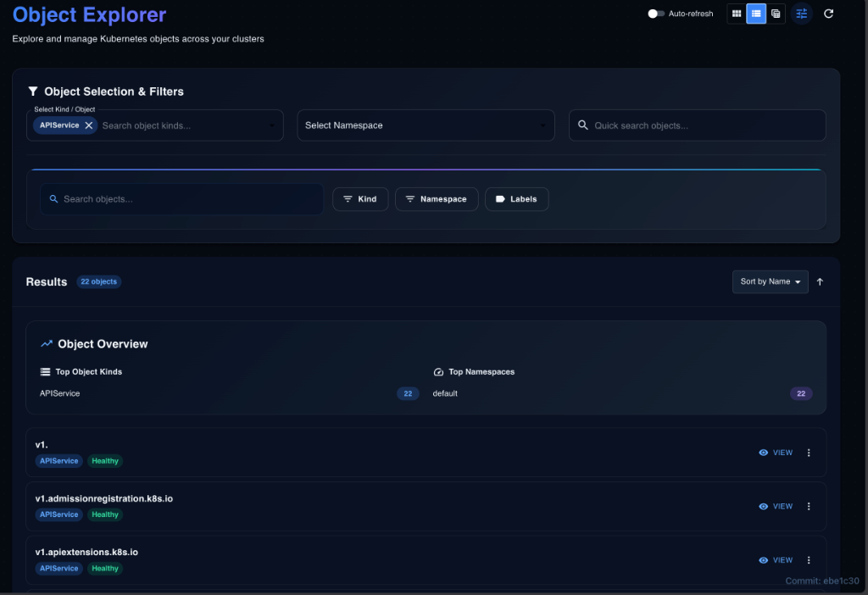This screenshot has height=595, width=868.
Task: Enable the Auto-refresh toggle
Action: (x=656, y=14)
